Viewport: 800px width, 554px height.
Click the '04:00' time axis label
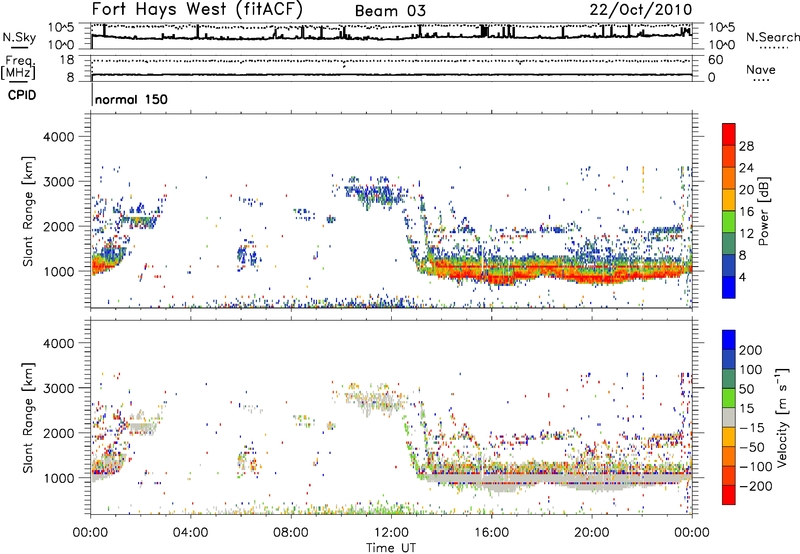pos(191,533)
